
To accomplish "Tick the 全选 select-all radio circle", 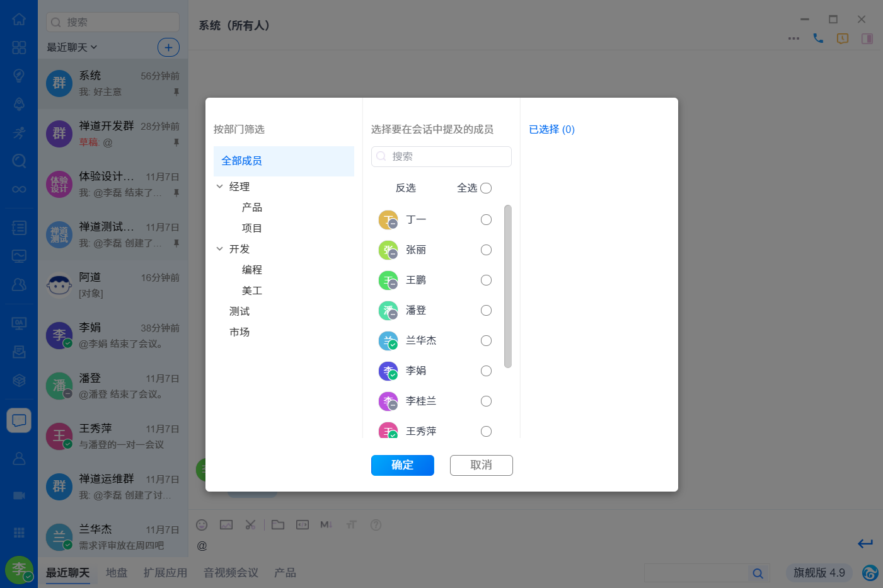I will pyautogui.click(x=486, y=188).
